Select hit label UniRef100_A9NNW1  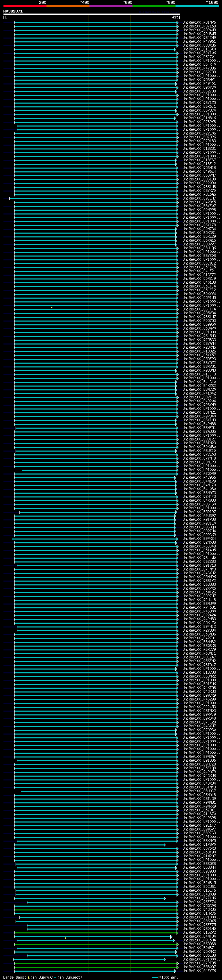tap(199, 802)
